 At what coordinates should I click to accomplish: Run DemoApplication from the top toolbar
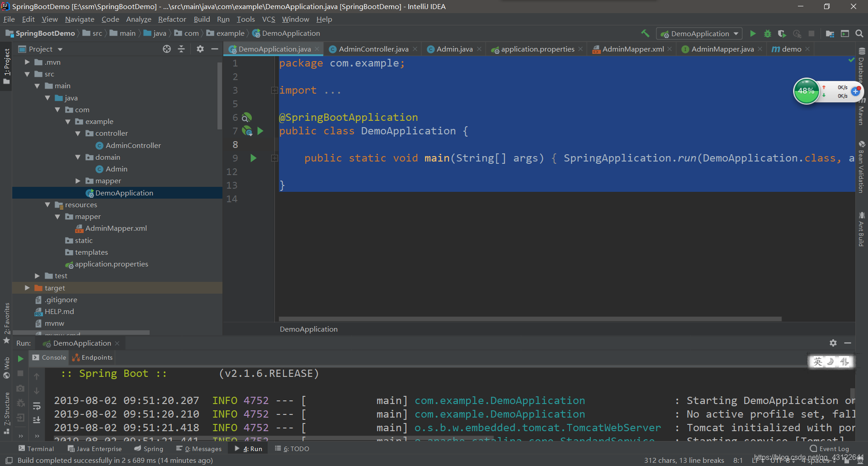point(753,33)
